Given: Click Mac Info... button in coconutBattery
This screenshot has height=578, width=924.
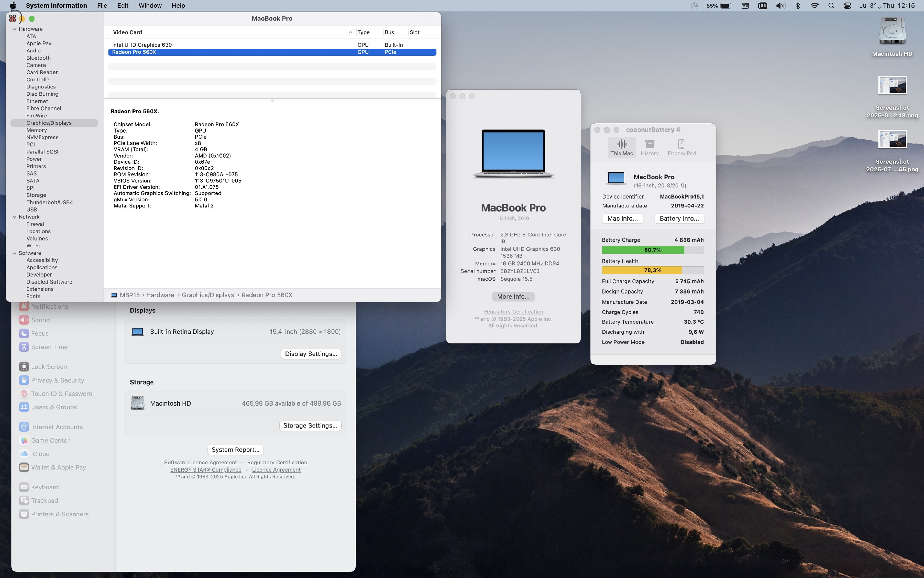Looking at the screenshot, I should tap(622, 219).
